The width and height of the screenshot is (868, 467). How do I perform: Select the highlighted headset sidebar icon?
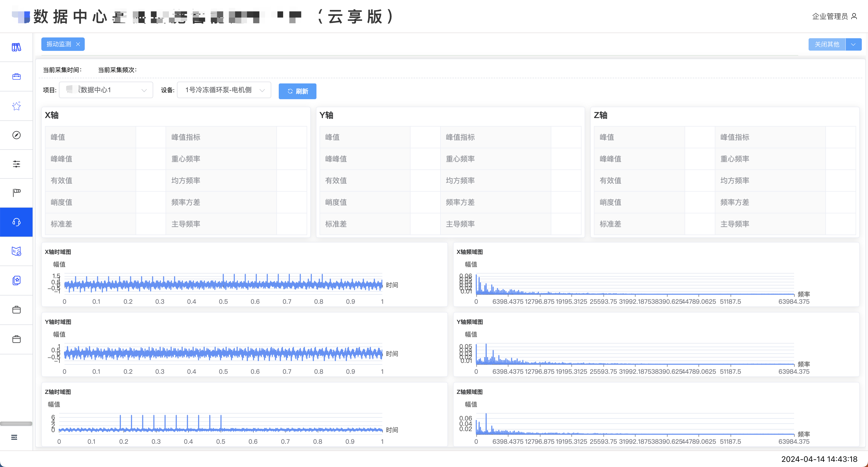[16, 222]
